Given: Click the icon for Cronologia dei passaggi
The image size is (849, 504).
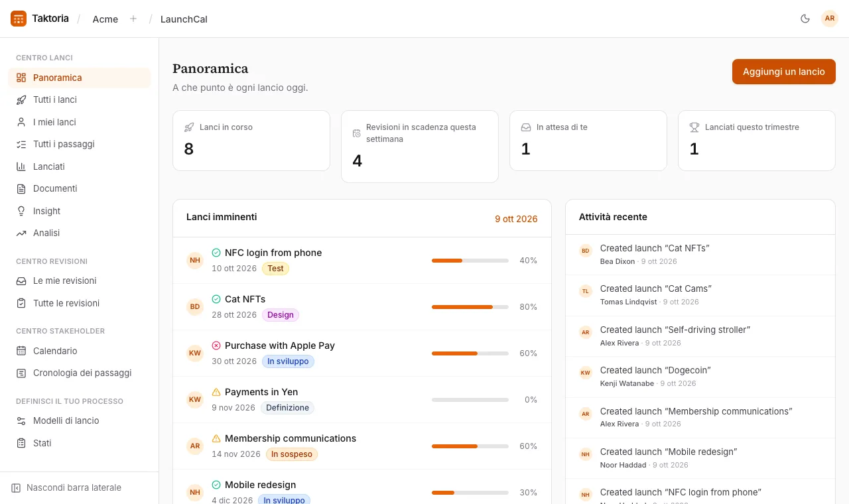Looking at the screenshot, I should point(21,373).
